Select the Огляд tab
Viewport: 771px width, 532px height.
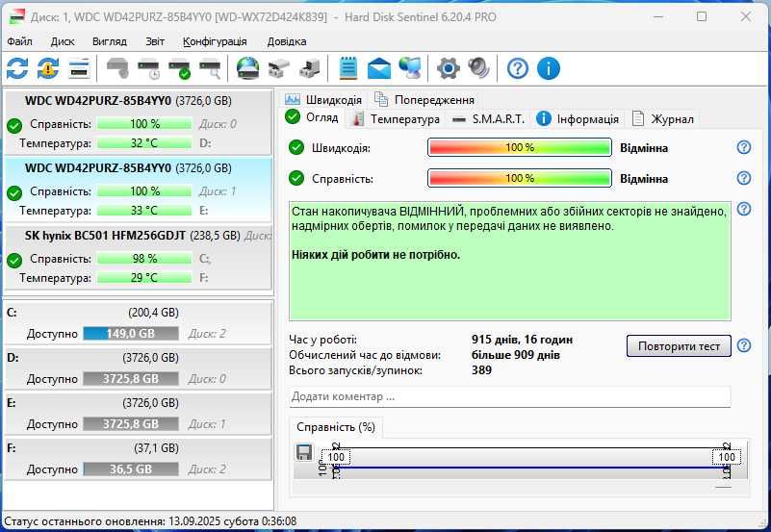pos(313,117)
